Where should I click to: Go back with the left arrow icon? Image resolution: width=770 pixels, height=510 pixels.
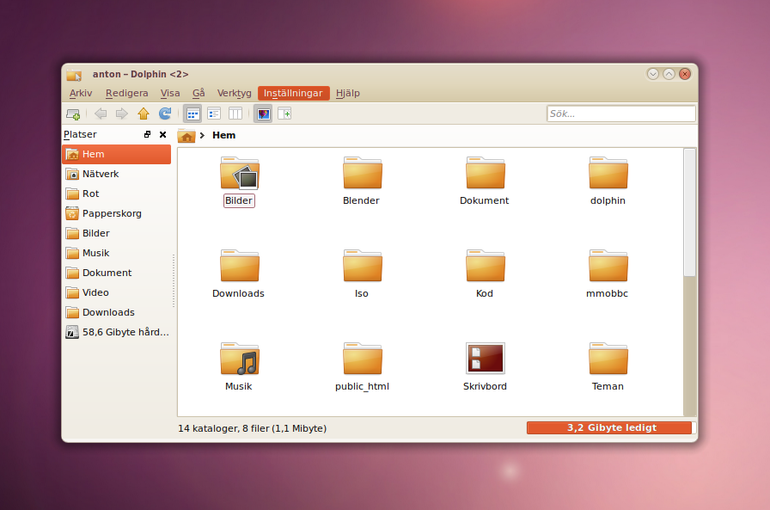[x=101, y=114]
